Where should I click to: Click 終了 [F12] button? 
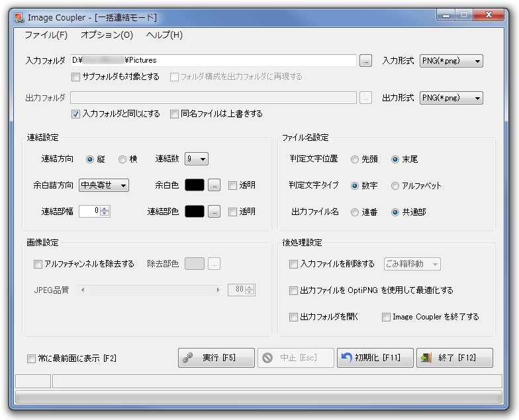click(454, 358)
